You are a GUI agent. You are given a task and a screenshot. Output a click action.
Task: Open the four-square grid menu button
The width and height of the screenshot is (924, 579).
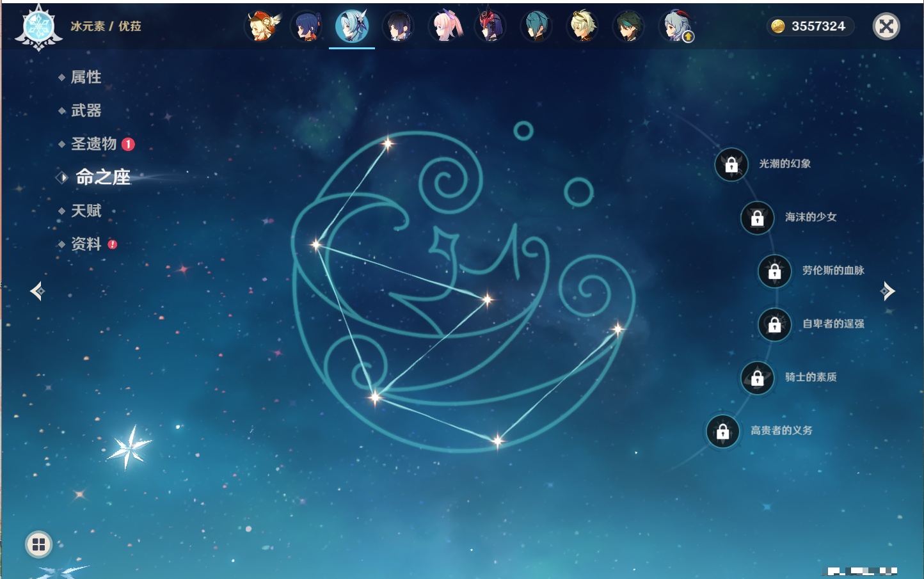point(38,544)
